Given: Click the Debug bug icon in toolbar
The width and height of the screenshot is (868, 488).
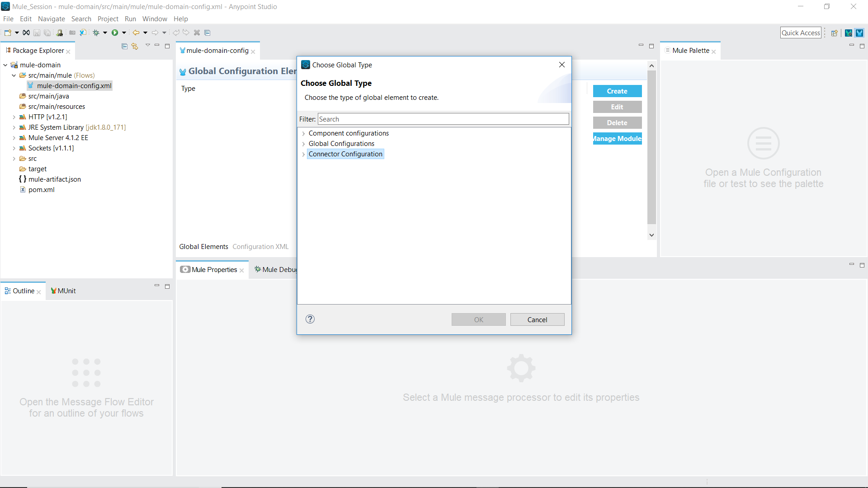Looking at the screenshot, I should click(96, 33).
